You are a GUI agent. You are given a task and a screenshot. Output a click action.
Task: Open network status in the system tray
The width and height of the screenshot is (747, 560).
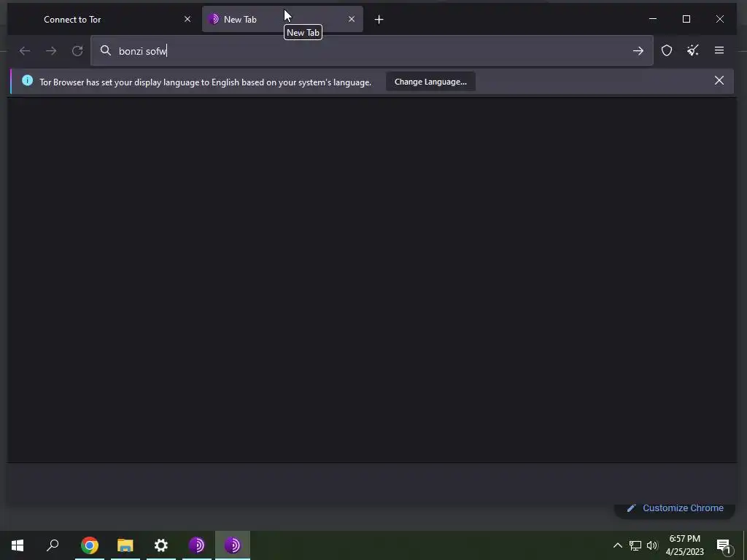635,545
